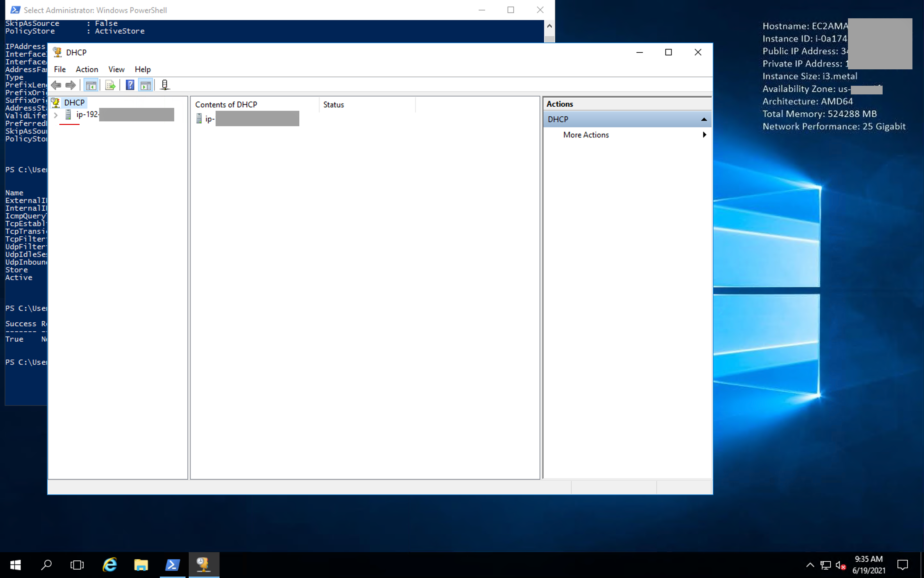Click the network tray icon
The image size is (924, 578).
[826, 565]
